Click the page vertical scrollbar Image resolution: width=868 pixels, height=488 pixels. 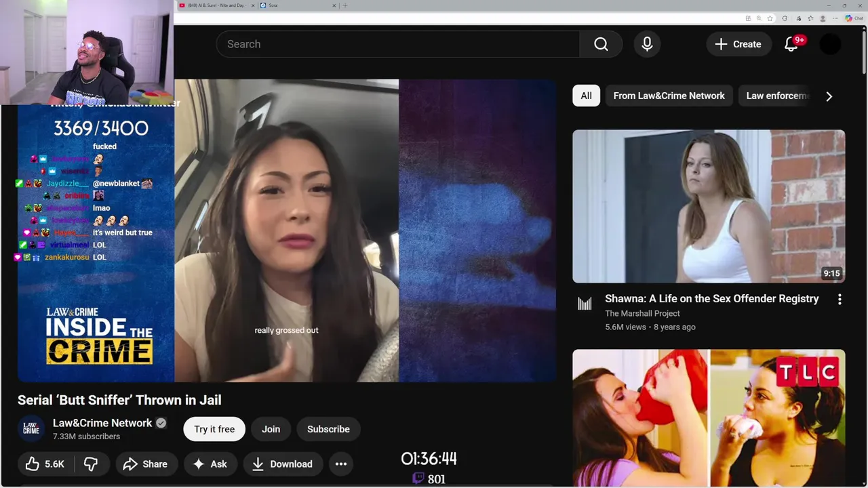pyautogui.click(x=864, y=51)
